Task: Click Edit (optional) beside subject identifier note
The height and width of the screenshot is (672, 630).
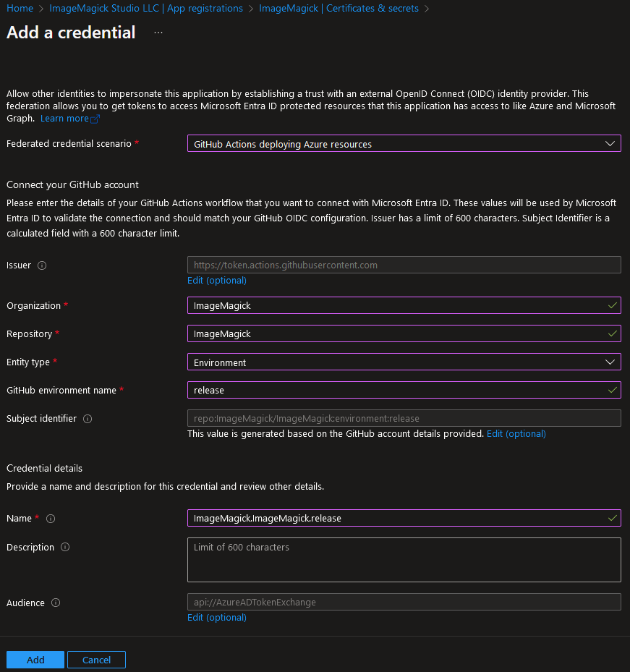Action: pos(516,432)
